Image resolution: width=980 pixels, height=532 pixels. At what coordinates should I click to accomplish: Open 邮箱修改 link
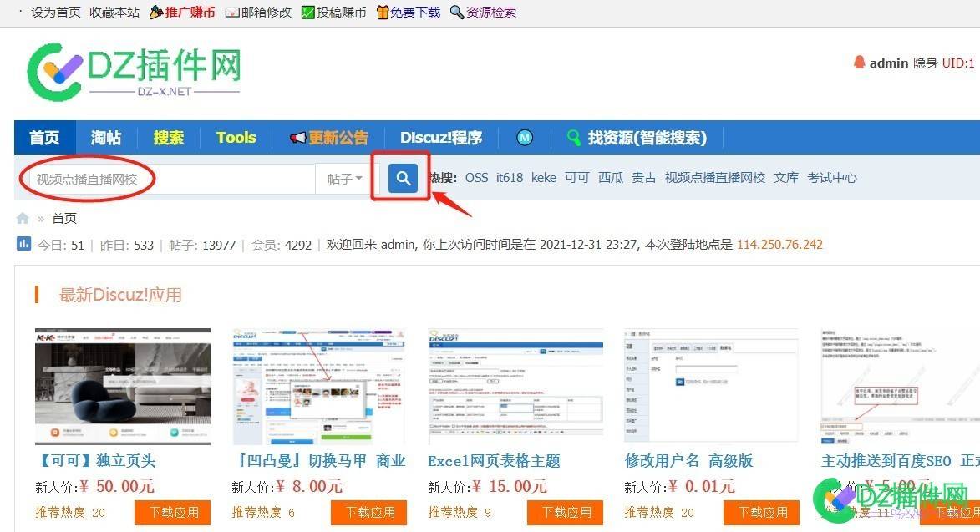coord(258,12)
